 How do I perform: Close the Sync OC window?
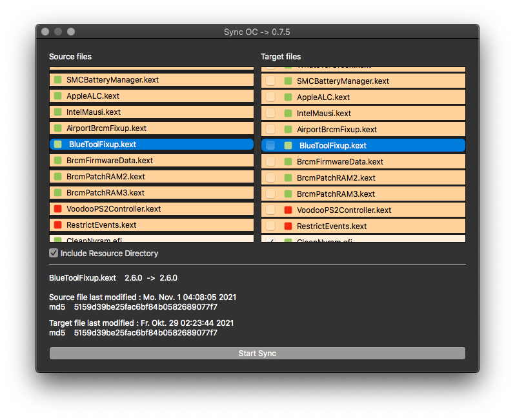45,32
